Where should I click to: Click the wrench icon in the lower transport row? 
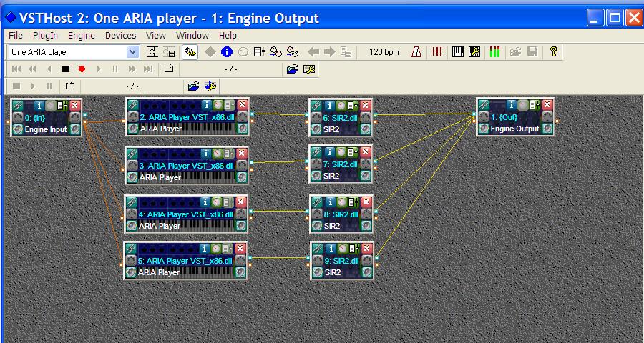coord(210,86)
